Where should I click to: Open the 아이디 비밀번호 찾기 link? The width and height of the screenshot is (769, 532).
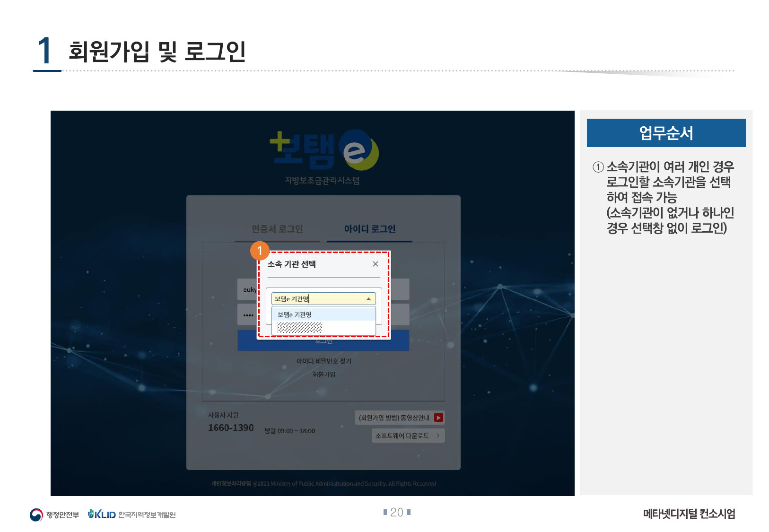point(323,361)
